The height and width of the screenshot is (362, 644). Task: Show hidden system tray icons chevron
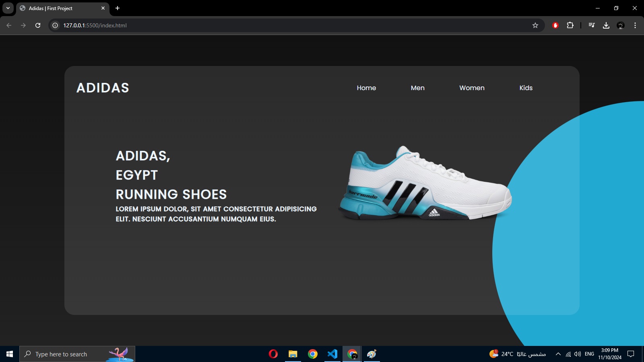pyautogui.click(x=558, y=354)
